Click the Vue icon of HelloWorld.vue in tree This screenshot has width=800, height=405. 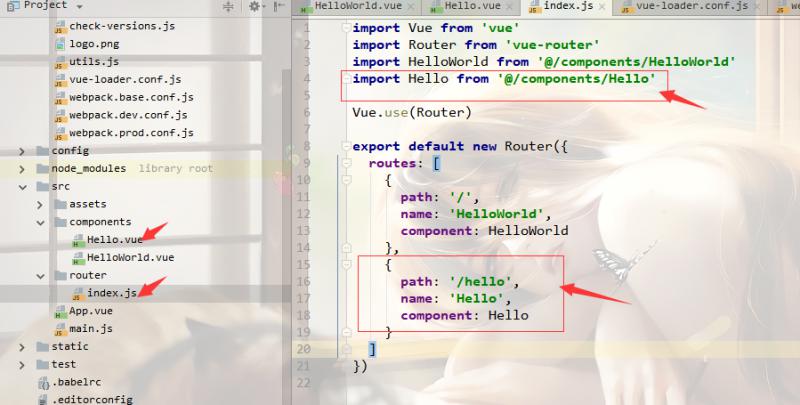pyautogui.click(x=79, y=258)
